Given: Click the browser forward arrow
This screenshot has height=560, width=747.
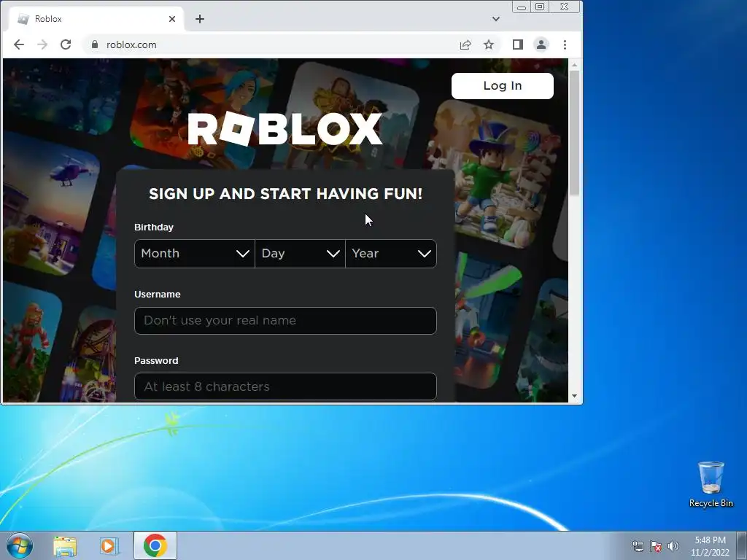Looking at the screenshot, I should 42,44.
